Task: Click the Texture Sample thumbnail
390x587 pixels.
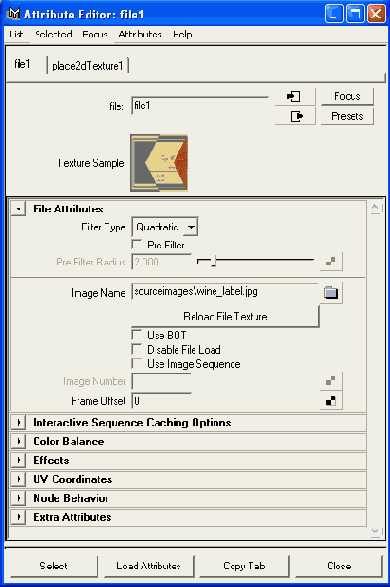Action: [159, 163]
